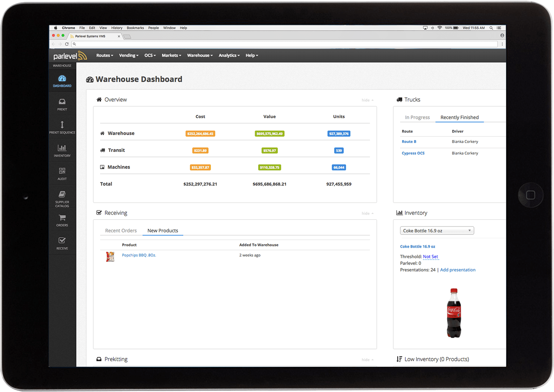The image size is (554, 392).
Task: Expand the Help dropdown in navbar
Action: click(x=252, y=55)
